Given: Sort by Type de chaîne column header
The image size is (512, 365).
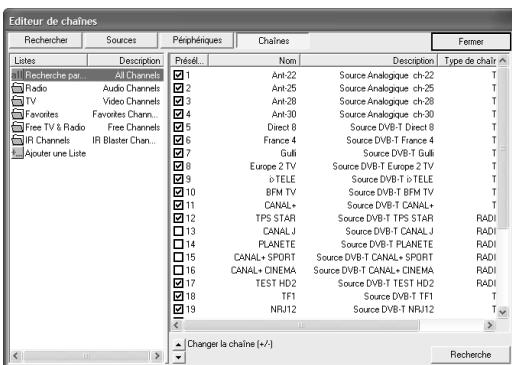Looking at the screenshot, I should point(467,61).
